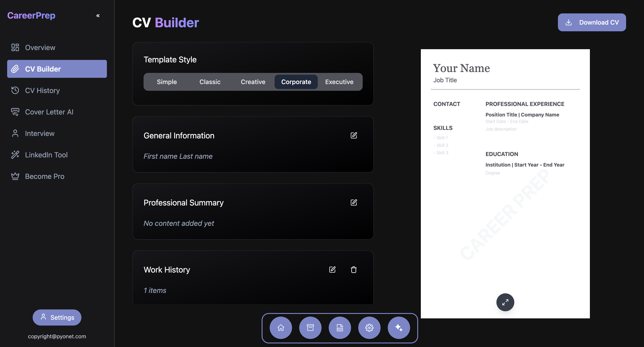Enable the Creative template style
Image resolution: width=644 pixels, height=347 pixels.
click(253, 82)
